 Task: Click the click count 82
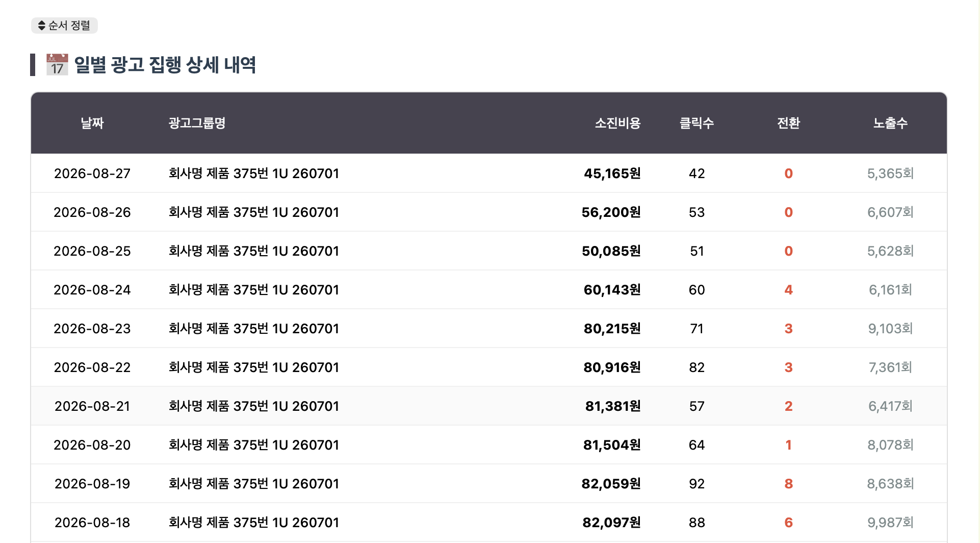(697, 367)
